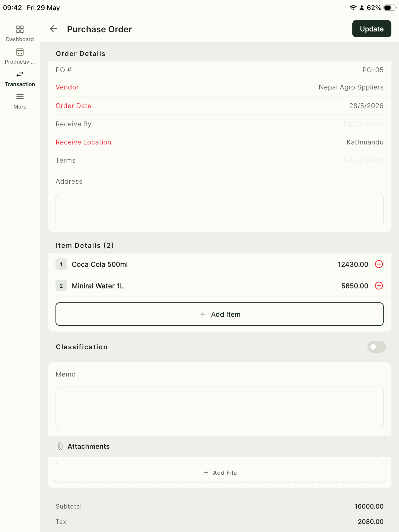Remove the Miniral Water 1L item
This screenshot has height=532, width=399.
click(x=379, y=286)
